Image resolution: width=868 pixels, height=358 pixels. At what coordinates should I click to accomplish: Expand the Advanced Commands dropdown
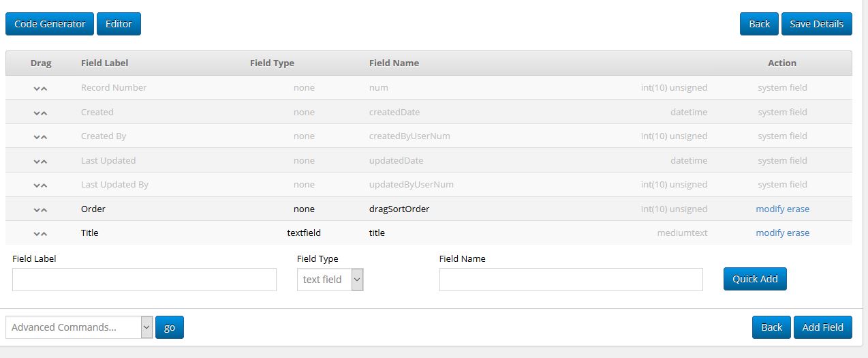(78, 327)
